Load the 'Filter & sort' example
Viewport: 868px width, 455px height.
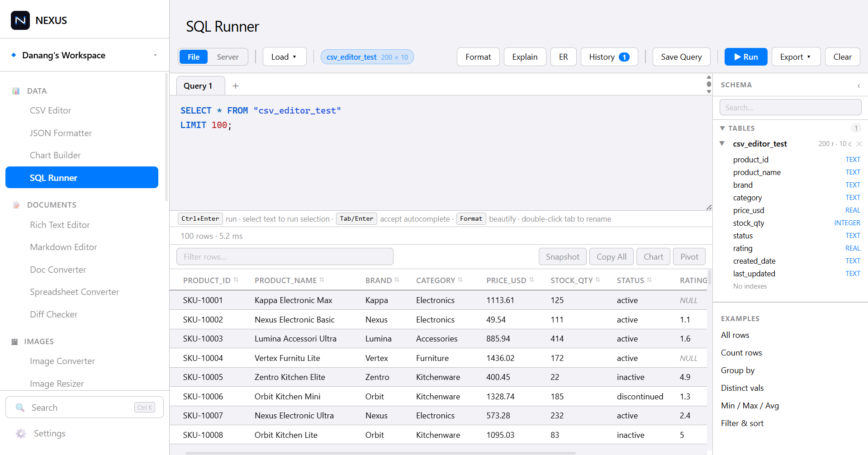(742, 423)
